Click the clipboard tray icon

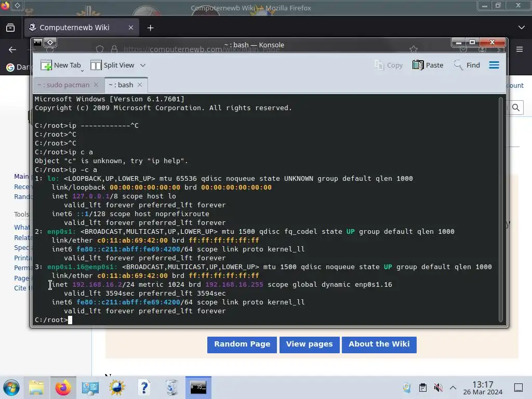coord(423,388)
